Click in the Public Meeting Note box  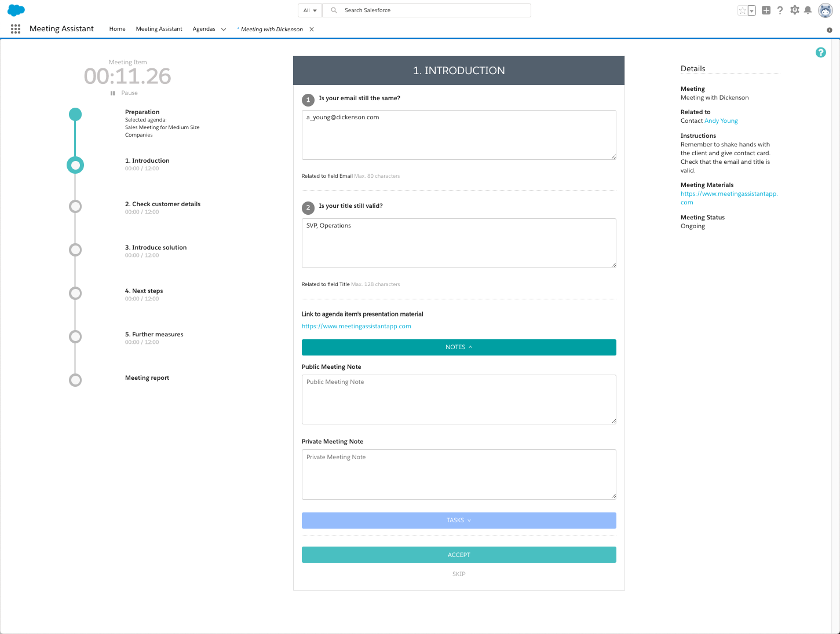(x=459, y=400)
